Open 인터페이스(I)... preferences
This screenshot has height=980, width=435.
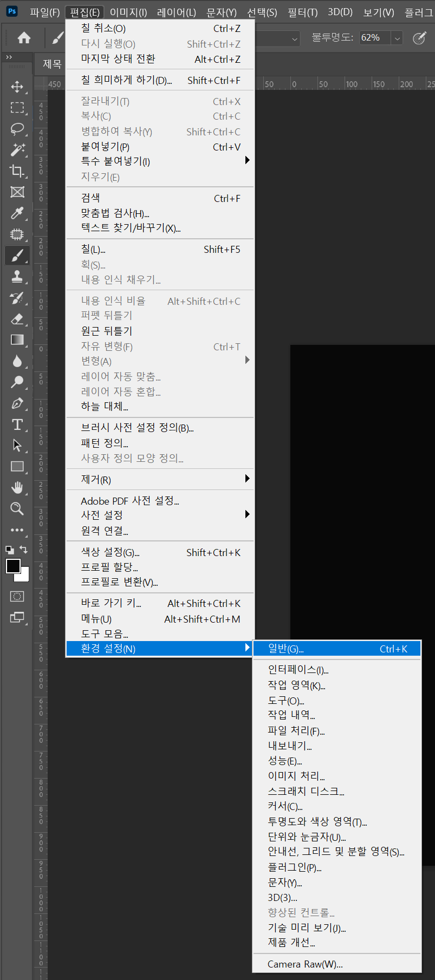click(337, 670)
